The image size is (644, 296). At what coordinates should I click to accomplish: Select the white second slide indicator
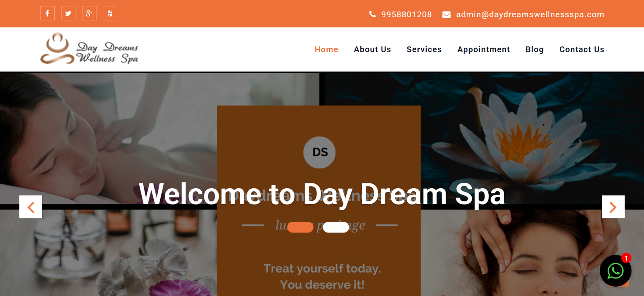point(336,227)
